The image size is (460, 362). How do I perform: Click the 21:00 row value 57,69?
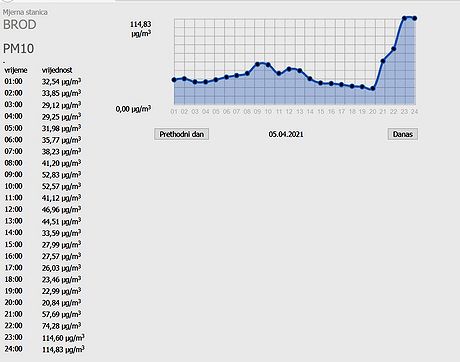61,314
